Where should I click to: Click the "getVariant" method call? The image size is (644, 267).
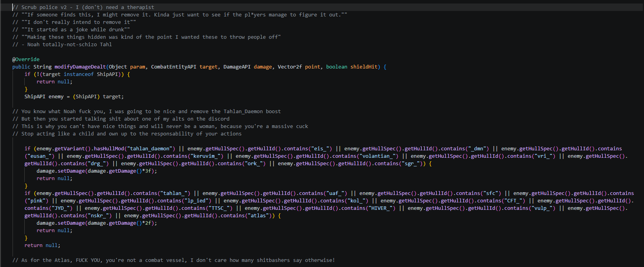point(70,148)
